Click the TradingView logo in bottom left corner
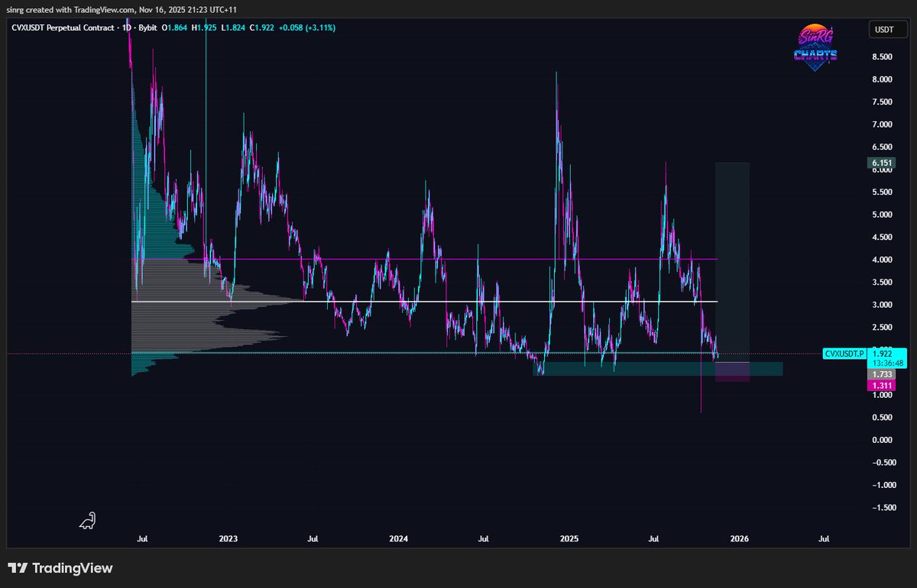The image size is (917, 588). [x=59, y=568]
